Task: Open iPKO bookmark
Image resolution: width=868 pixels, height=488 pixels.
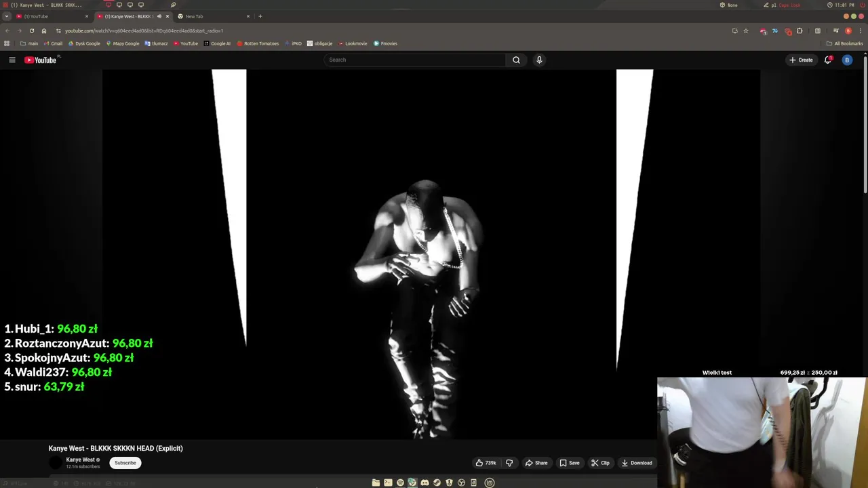Action: click(x=294, y=43)
